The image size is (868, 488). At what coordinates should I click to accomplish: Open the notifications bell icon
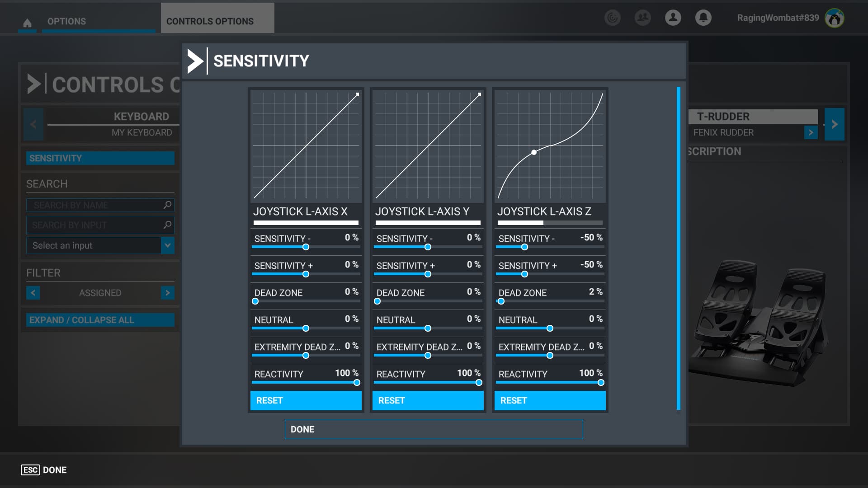[703, 18]
